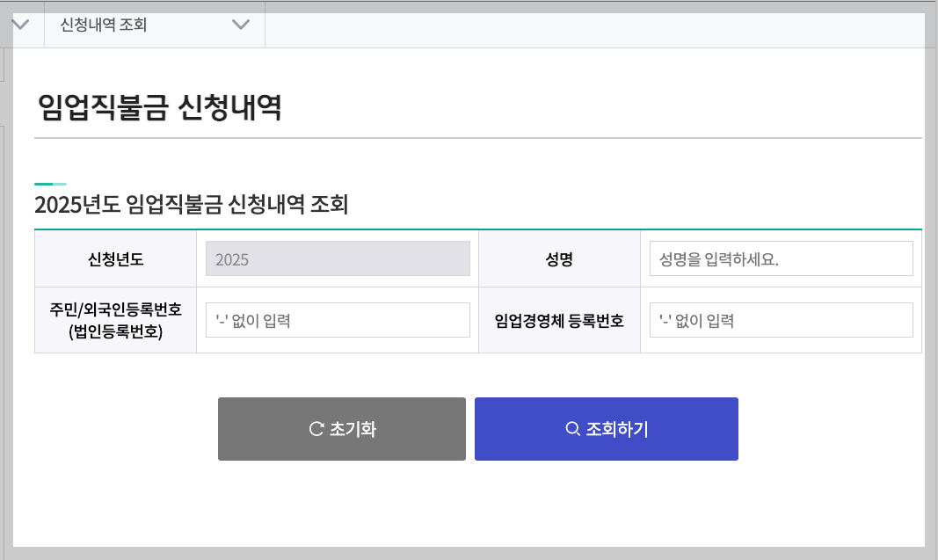This screenshot has height=560, width=938.
Task: Collapse the 신청내역 조회 chevron arrow
Action: (242, 25)
